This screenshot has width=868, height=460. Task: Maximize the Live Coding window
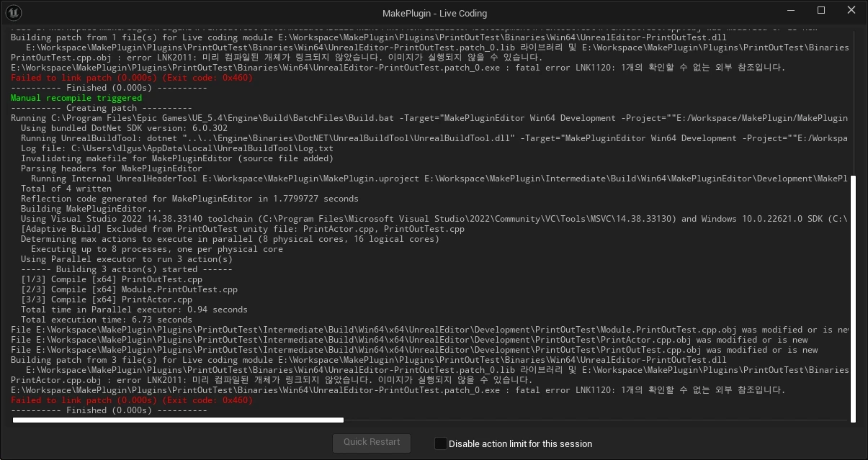pyautogui.click(x=821, y=11)
